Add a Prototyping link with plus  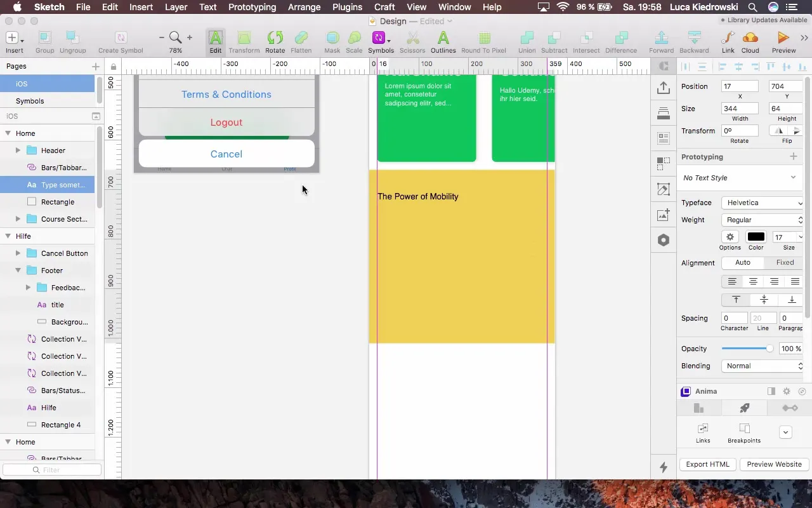click(x=794, y=157)
